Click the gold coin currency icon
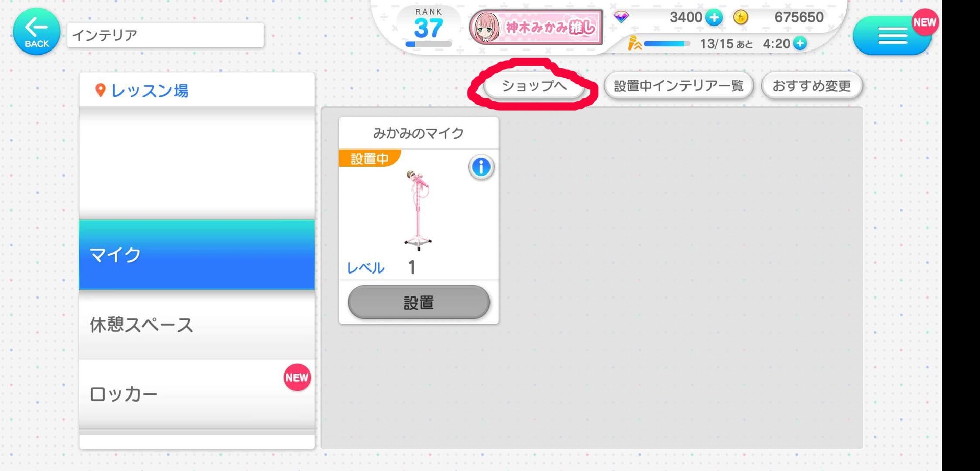 click(741, 18)
